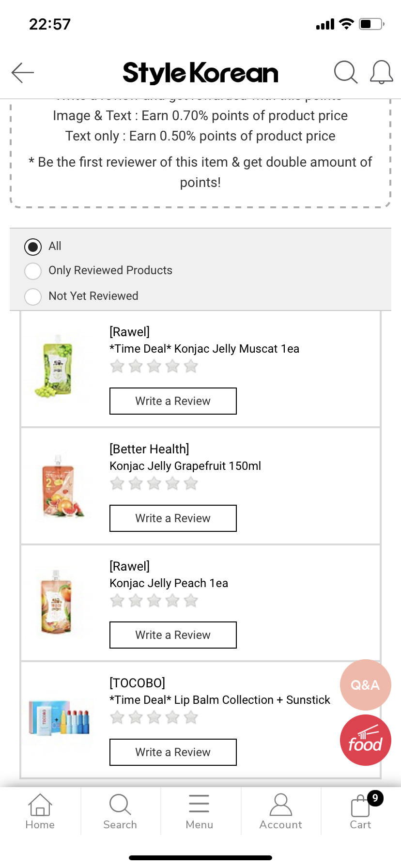401x868 pixels.
Task: Select Only Reviewed Products filter
Action: (x=33, y=271)
